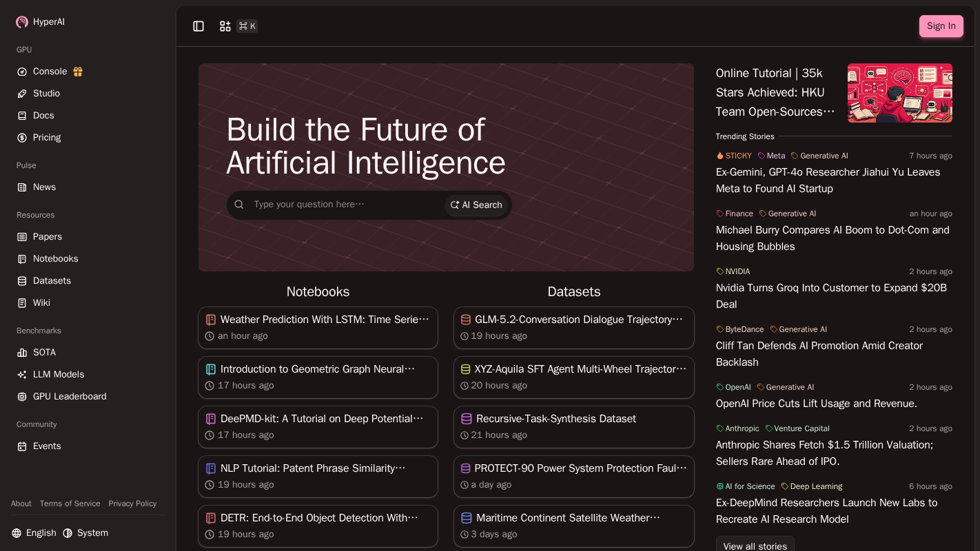
Task: Open PROTECT-90 Power System Protection dataset
Action: coord(573,477)
